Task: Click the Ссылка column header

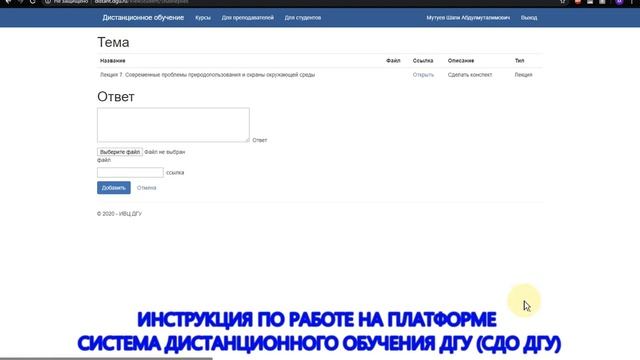Action: 423,60
